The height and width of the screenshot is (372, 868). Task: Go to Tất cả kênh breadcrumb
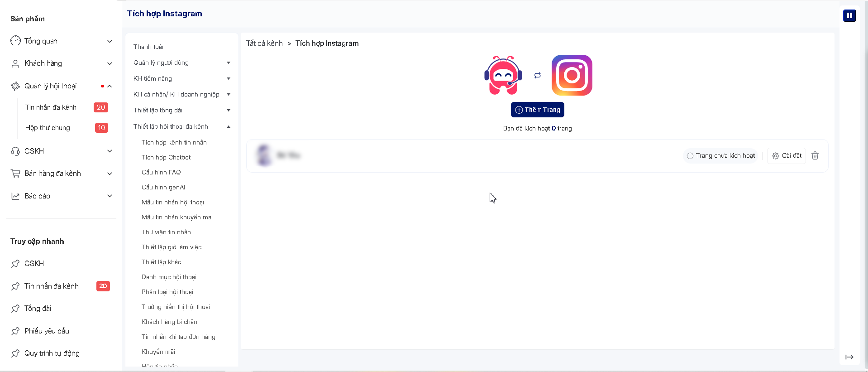(x=264, y=43)
